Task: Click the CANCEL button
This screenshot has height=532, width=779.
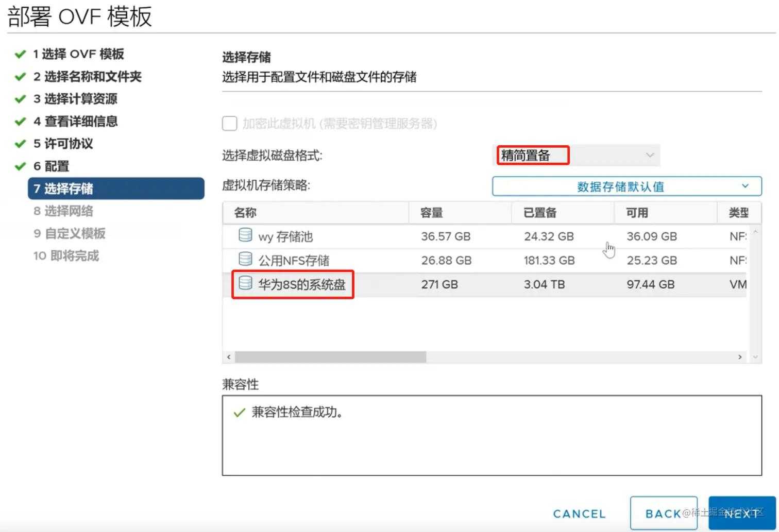Action: (579, 514)
